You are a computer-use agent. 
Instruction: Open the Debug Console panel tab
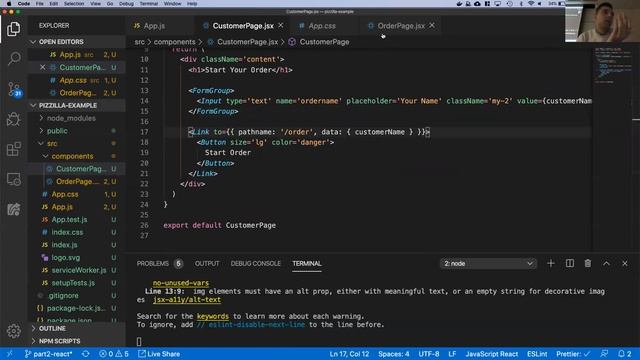pos(256,263)
